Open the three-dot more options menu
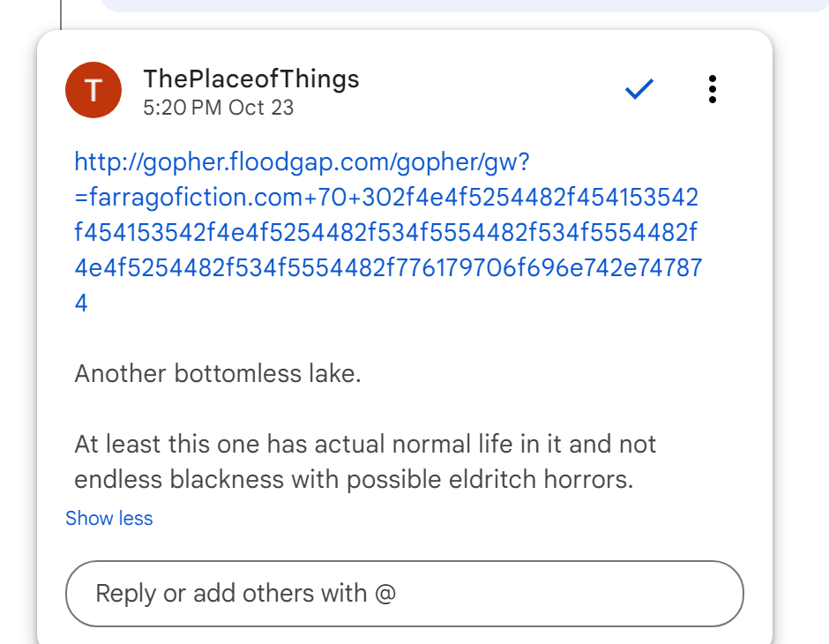The width and height of the screenshot is (829, 644). [x=713, y=89]
